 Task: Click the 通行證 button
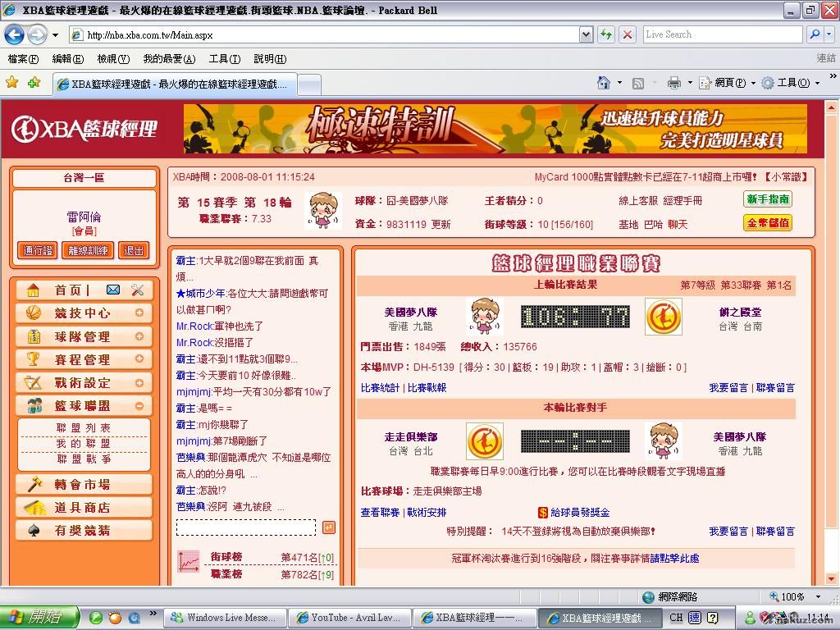pos(38,250)
